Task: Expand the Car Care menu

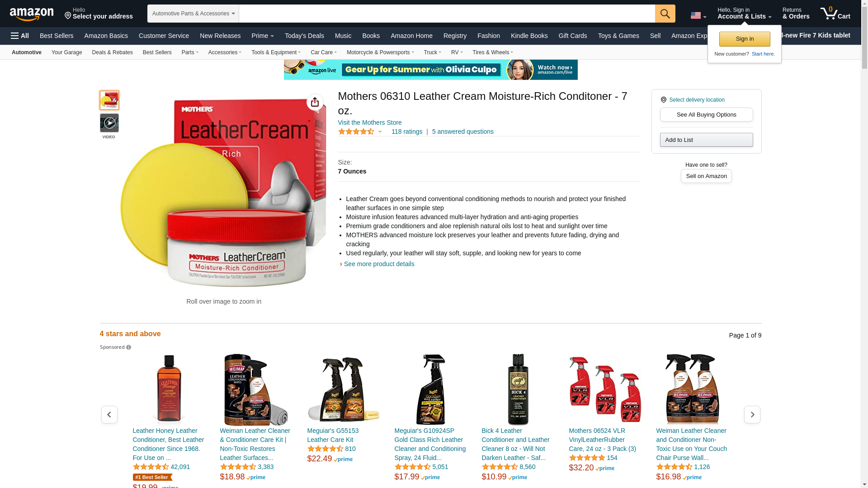Action: tap(324, 52)
